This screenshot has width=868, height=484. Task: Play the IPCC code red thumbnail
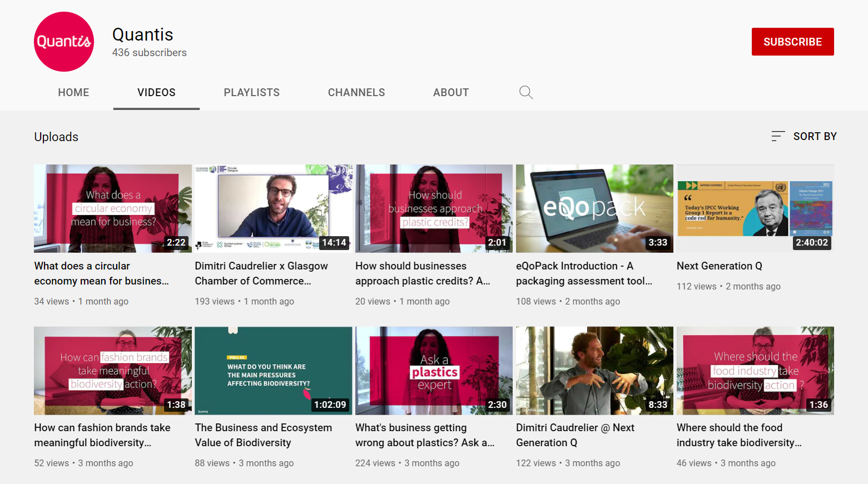[755, 208]
